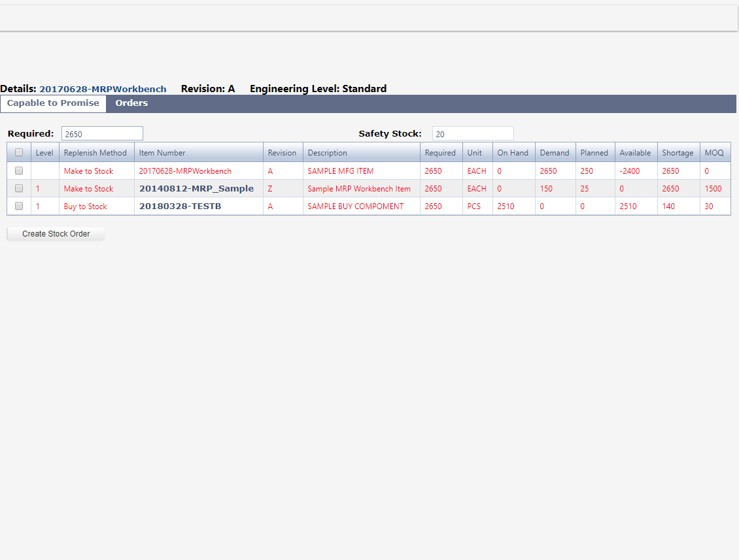Click the Description column header
The width and height of the screenshot is (739, 560).
(x=362, y=153)
